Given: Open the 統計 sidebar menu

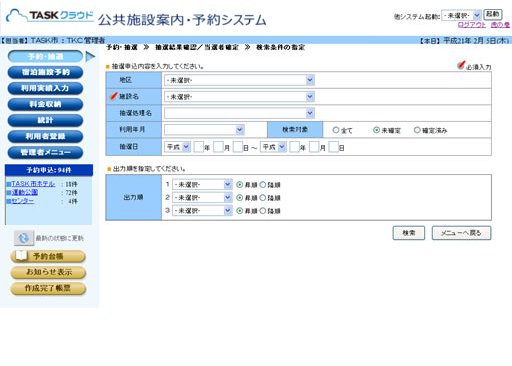Looking at the screenshot, I should [45, 120].
